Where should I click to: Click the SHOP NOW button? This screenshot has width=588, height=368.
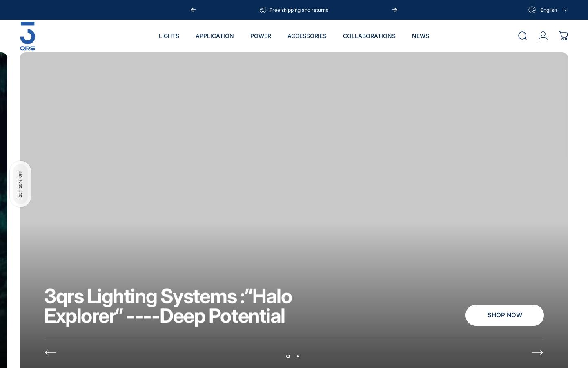pos(505,315)
